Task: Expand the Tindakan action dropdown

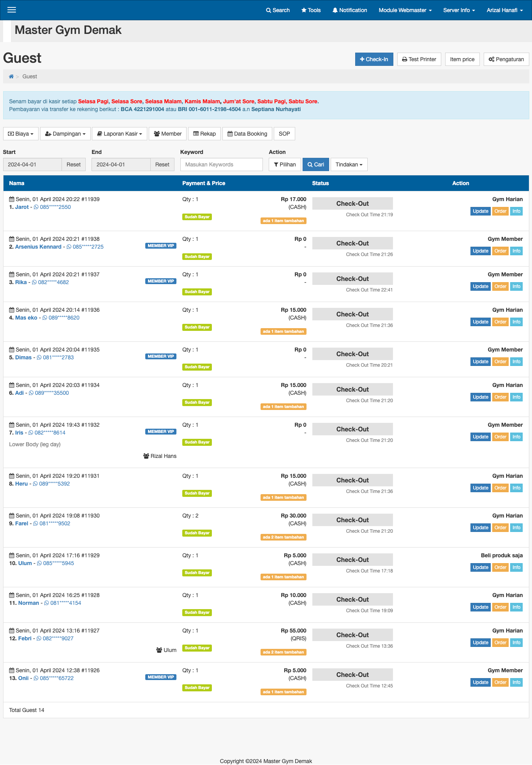Action: 349,164
